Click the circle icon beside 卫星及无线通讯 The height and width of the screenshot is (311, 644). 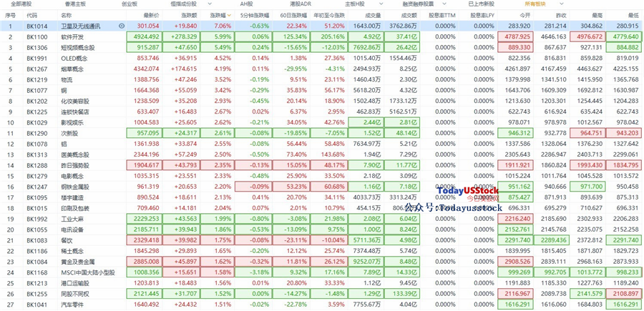(x=122, y=26)
